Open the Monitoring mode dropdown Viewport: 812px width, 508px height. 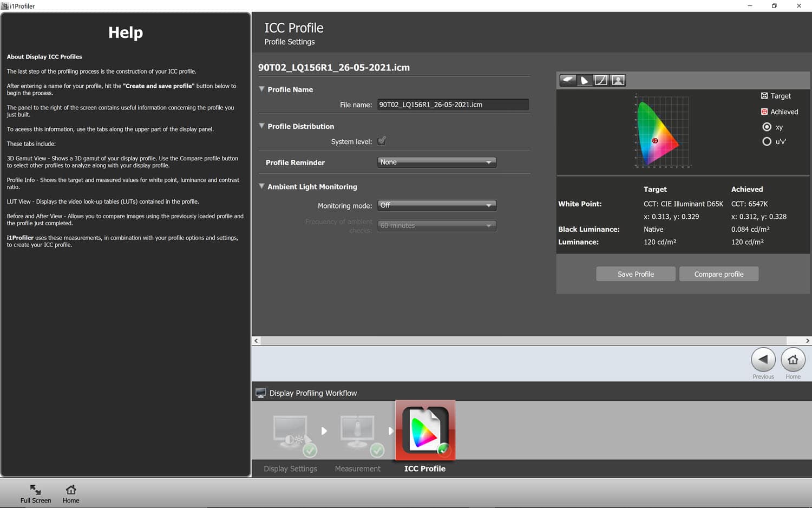click(x=437, y=205)
